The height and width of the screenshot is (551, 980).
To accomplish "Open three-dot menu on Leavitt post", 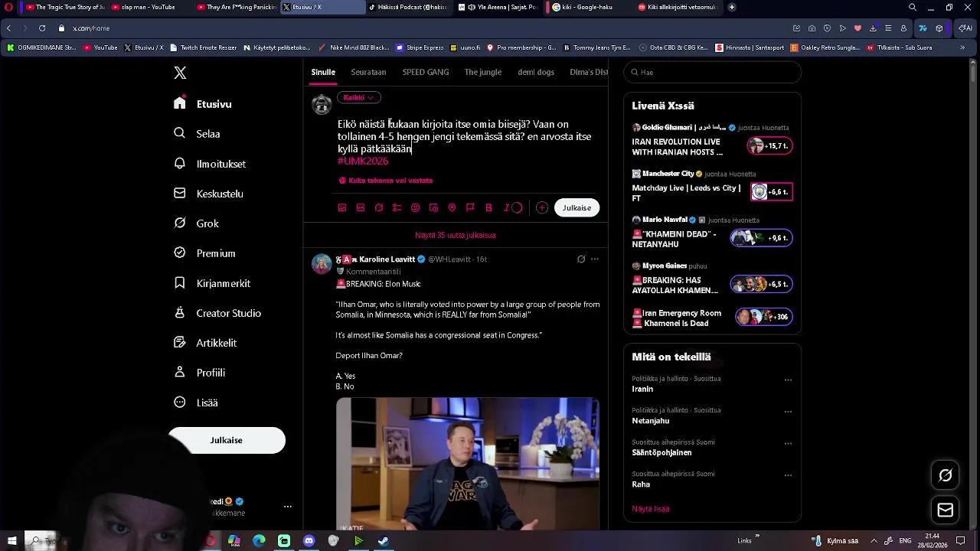I will click(x=595, y=259).
